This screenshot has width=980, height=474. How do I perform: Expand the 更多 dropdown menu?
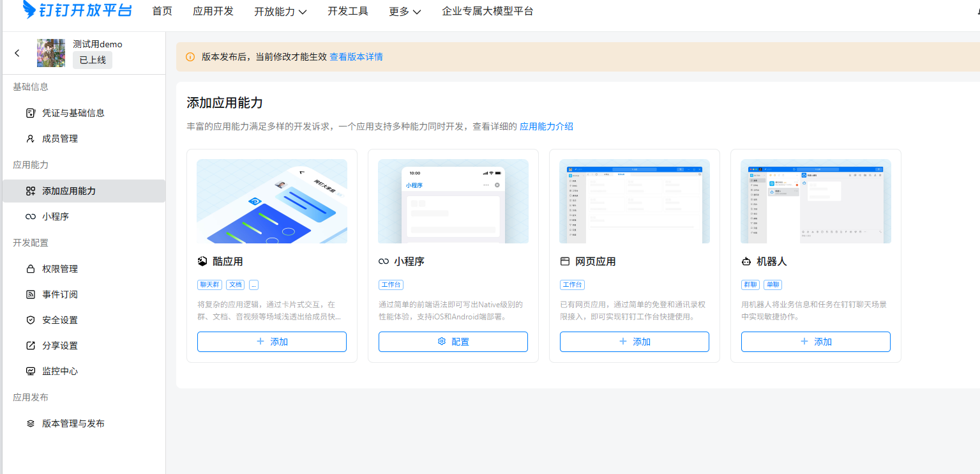pos(405,11)
